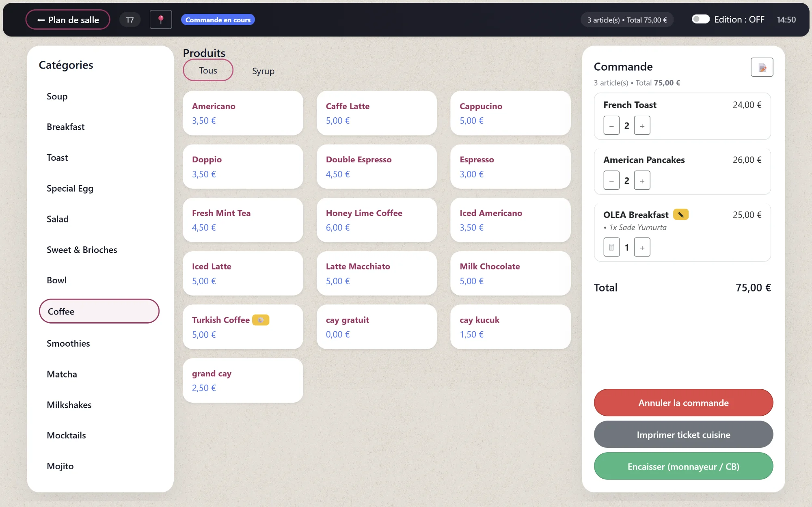Go back to Plan de salle
This screenshot has height=507, width=812.
pyautogui.click(x=68, y=19)
